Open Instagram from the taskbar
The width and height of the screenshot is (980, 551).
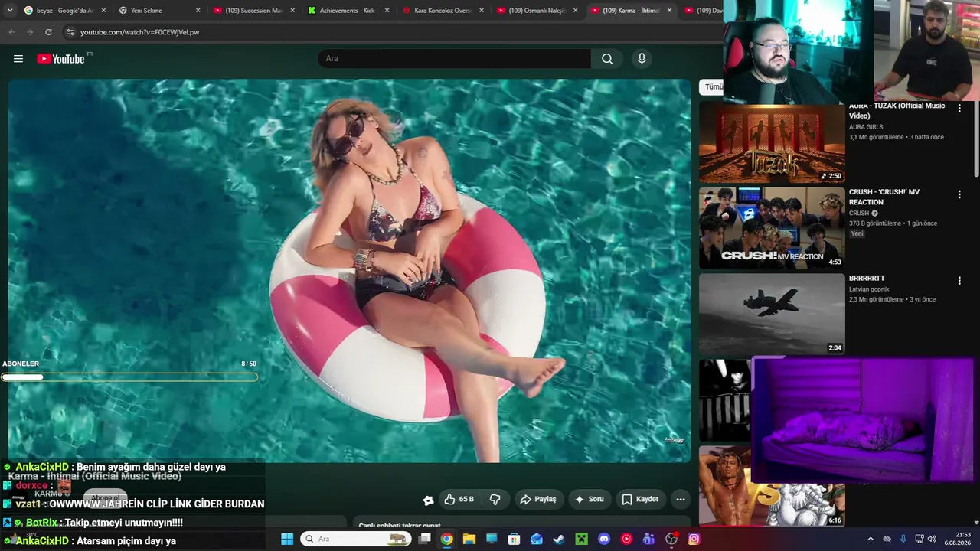pyautogui.click(x=694, y=539)
